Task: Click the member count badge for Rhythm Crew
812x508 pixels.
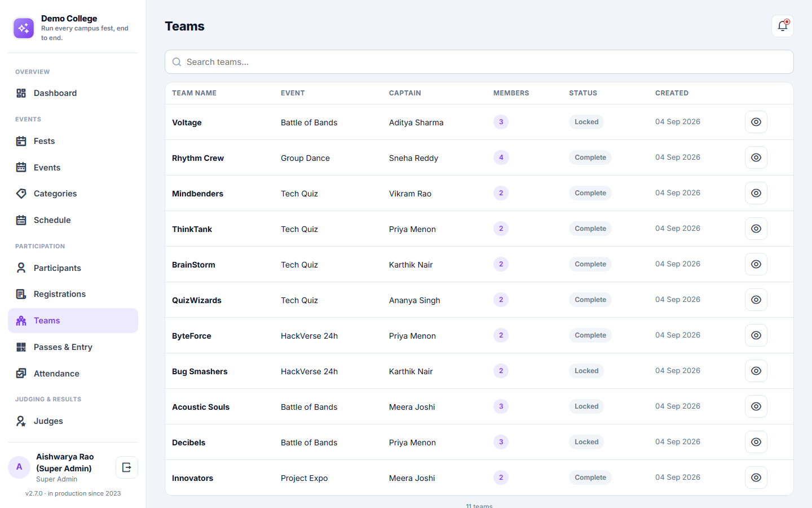Action: click(501, 157)
